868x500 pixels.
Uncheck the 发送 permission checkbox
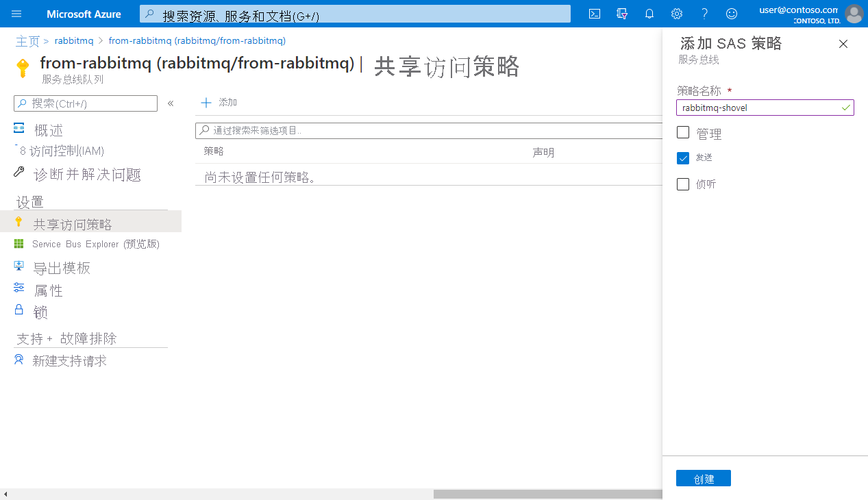pos(683,158)
